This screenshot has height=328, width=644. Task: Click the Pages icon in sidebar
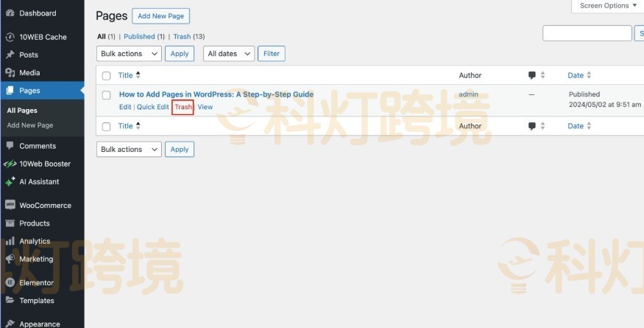point(10,91)
